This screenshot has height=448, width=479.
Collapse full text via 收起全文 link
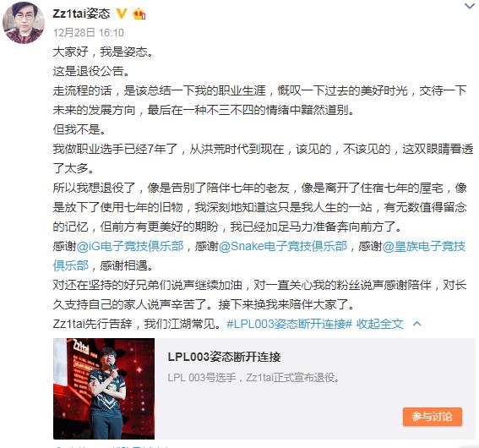point(380,324)
